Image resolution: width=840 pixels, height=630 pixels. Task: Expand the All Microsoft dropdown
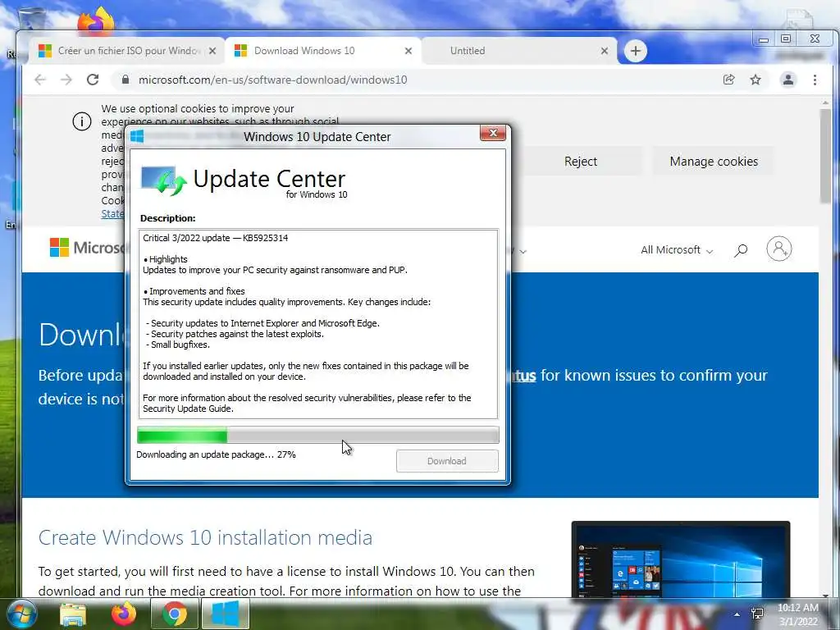(x=677, y=249)
